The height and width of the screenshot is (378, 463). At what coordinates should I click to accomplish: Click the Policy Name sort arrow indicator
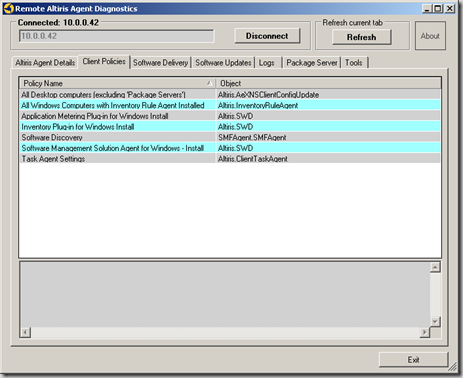(209, 83)
